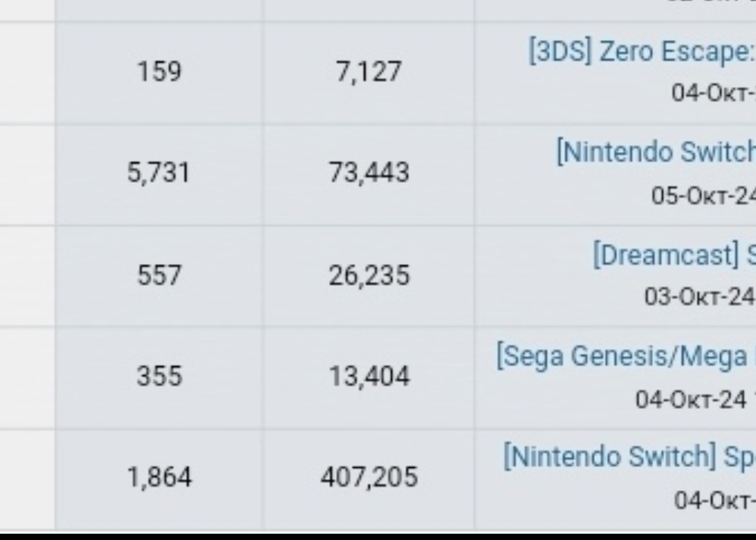Select the 1,864 topics count cell
The image size is (756, 540).
[x=159, y=477]
